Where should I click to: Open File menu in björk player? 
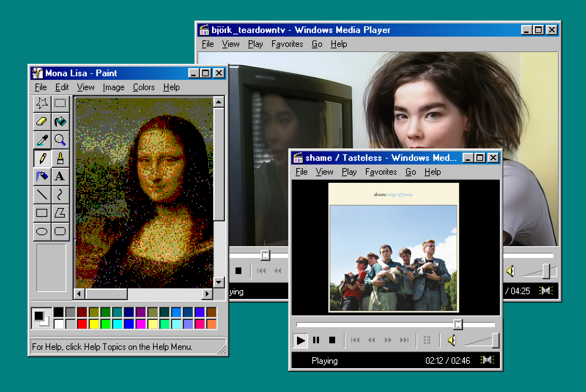(208, 44)
